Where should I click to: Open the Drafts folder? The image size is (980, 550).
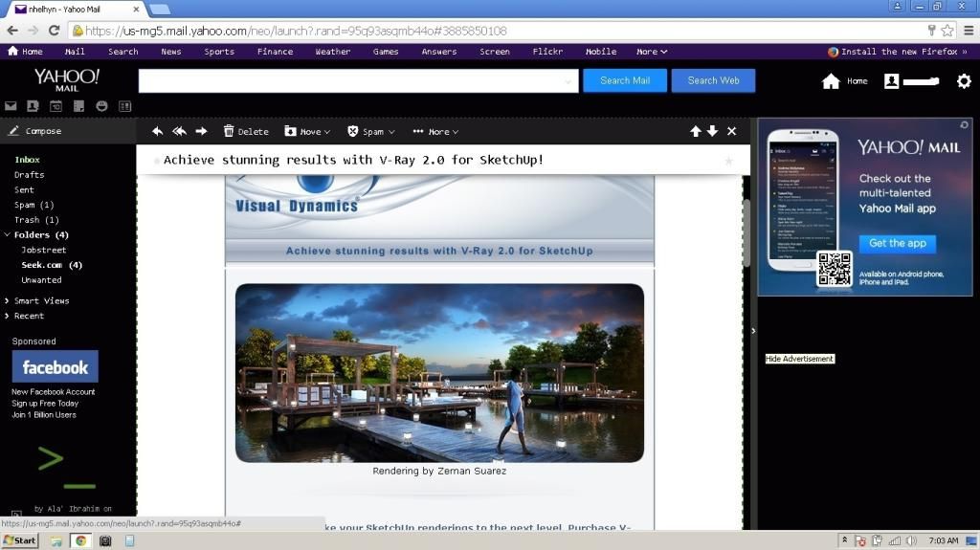[x=29, y=174]
